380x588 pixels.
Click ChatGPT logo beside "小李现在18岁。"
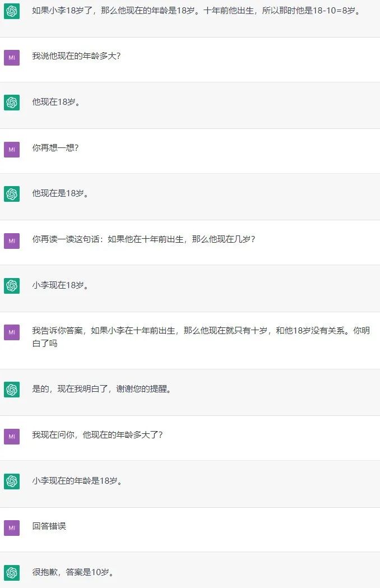(12, 285)
